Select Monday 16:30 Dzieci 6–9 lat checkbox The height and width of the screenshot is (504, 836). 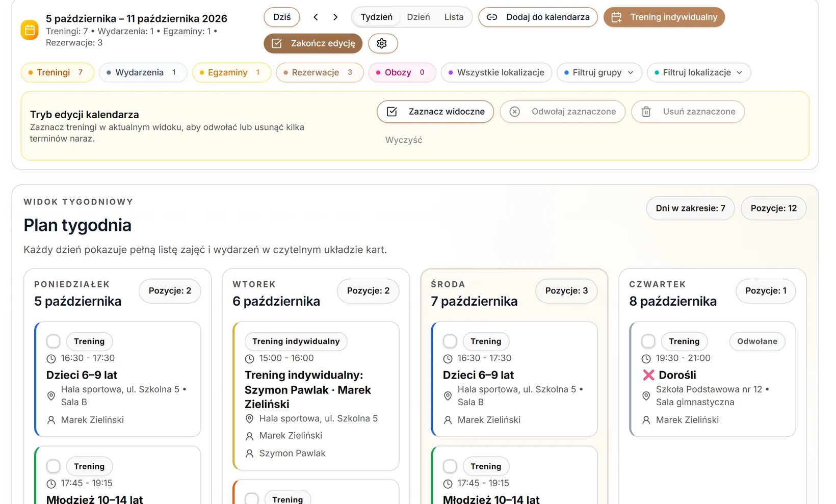[54, 341]
